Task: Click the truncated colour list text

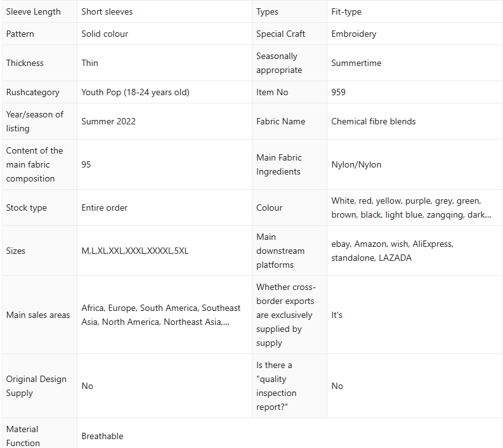Action: click(410, 208)
